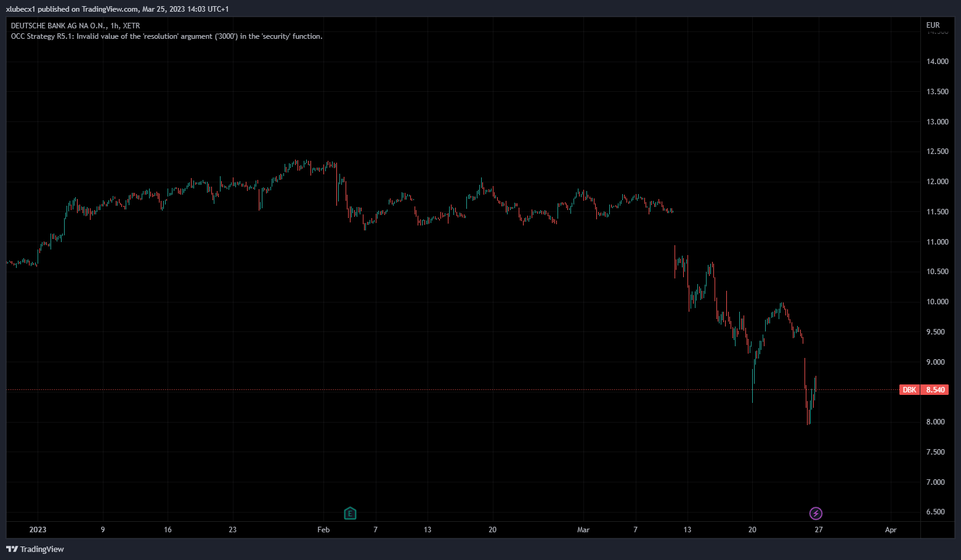Select the Feb label on the time axis
Image resolution: width=961 pixels, height=560 pixels.
[x=323, y=530]
